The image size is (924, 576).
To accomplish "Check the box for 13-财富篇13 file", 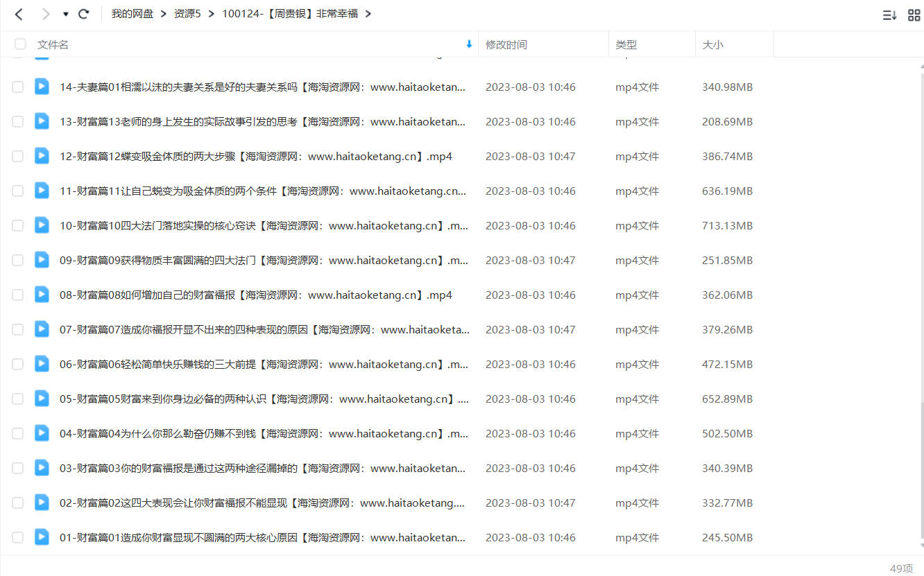I will 17,121.
